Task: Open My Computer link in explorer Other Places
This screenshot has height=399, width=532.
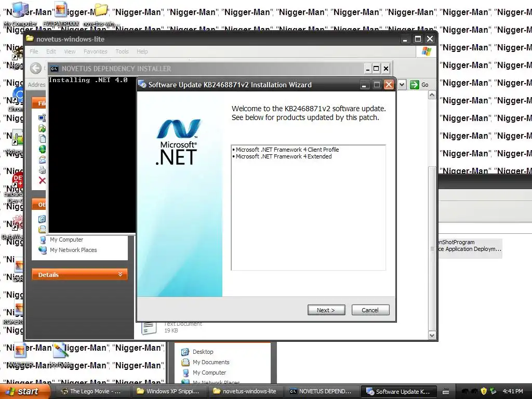Action: pos(66,240)
